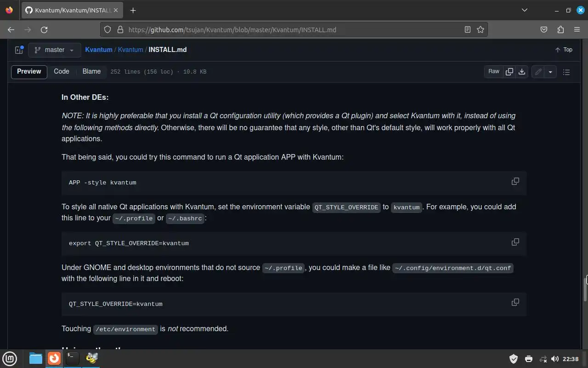Open a new browser tab
The height and width of the screenshot is (368, 588).
tap(133, 10)
